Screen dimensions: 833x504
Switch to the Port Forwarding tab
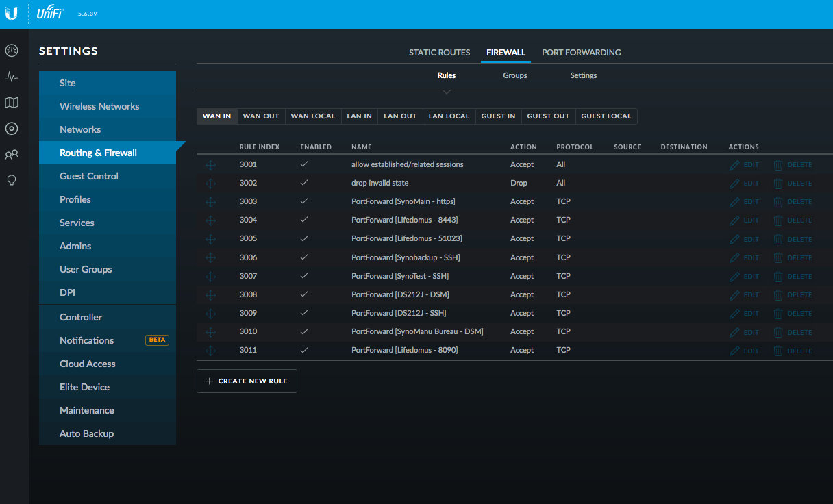(x=581, y=53)
